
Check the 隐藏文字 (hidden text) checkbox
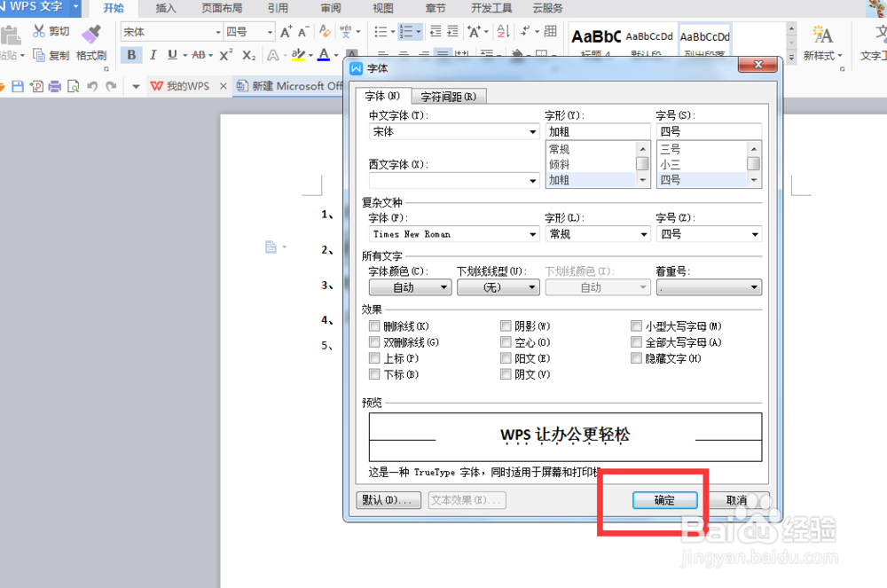pos(636,358)
